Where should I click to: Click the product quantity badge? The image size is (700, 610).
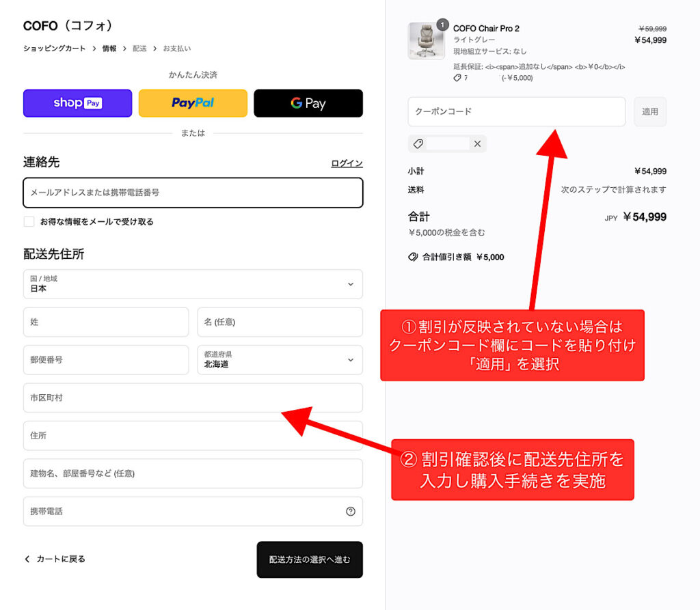(442, 25)
